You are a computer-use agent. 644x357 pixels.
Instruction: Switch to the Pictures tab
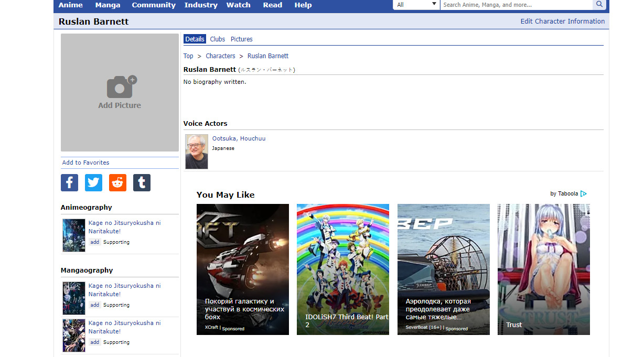point(241,39)
